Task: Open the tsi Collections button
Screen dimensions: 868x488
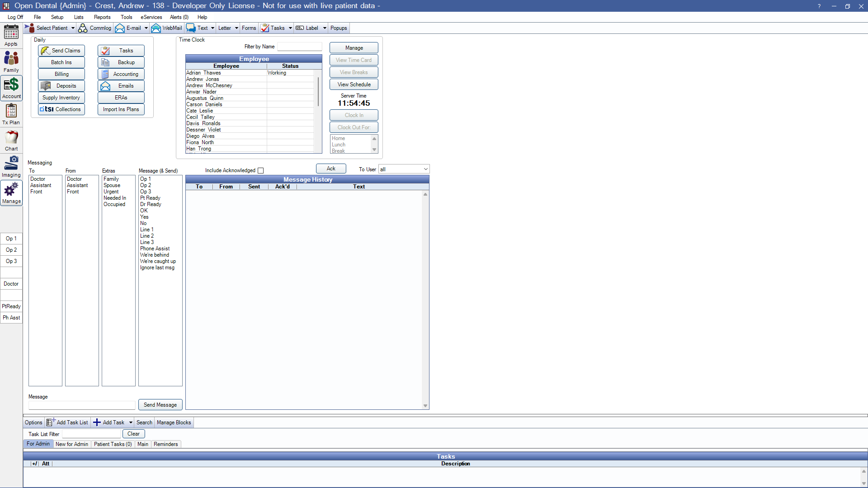Action: [x=61, y=109]
